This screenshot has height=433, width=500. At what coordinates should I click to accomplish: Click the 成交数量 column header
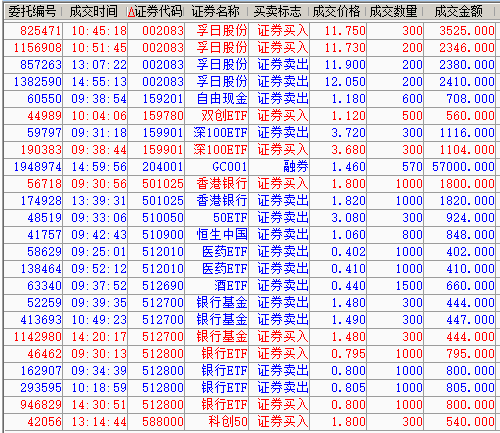[394, 12]
